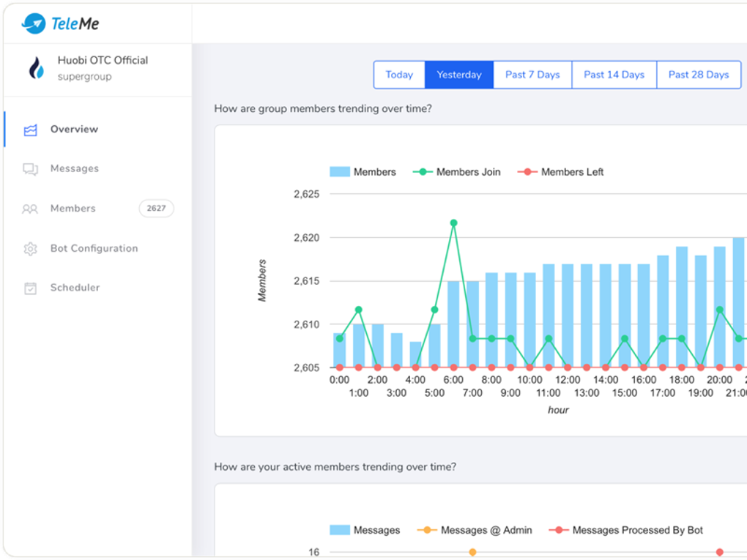This screenshot has width=747, height=560.
Task: Open the Overview section
Action: pyautogui.click(x=97, y=129)
